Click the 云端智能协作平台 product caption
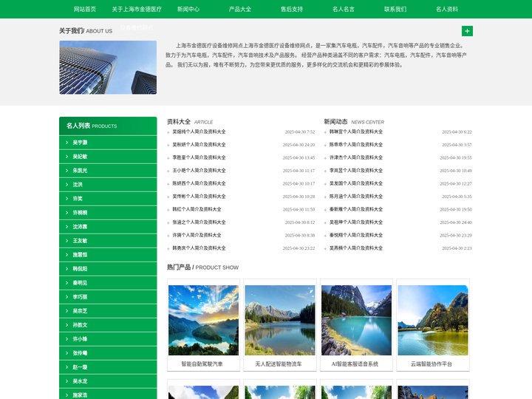The image size is (532, 399). point(432,364)
